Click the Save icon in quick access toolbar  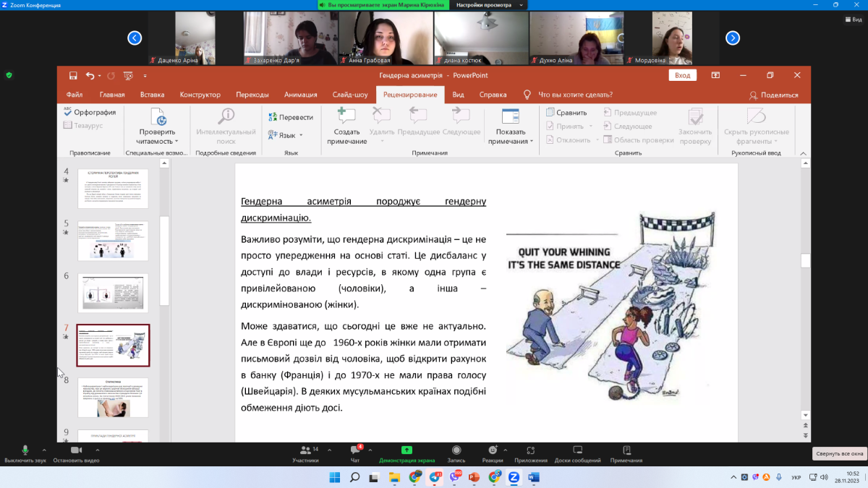coord(73,75)
